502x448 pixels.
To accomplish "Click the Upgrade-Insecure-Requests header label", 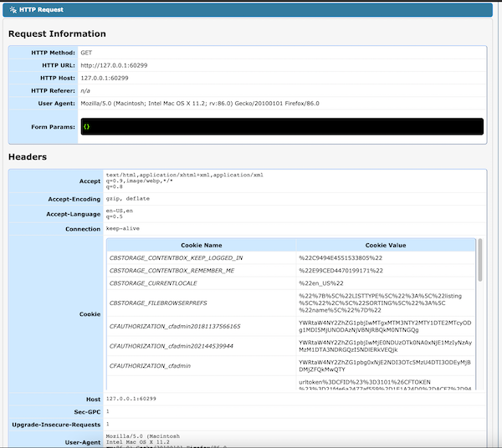I will [x=56, y=425].
